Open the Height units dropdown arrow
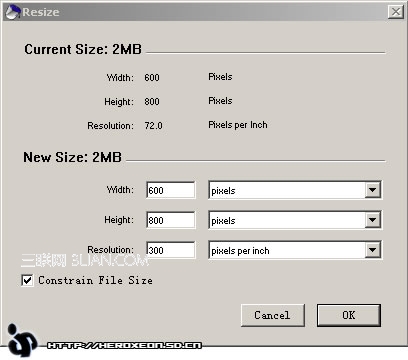The width and height of the screenshot is (408, 360). pyautogui.click(x=372, y=220)
